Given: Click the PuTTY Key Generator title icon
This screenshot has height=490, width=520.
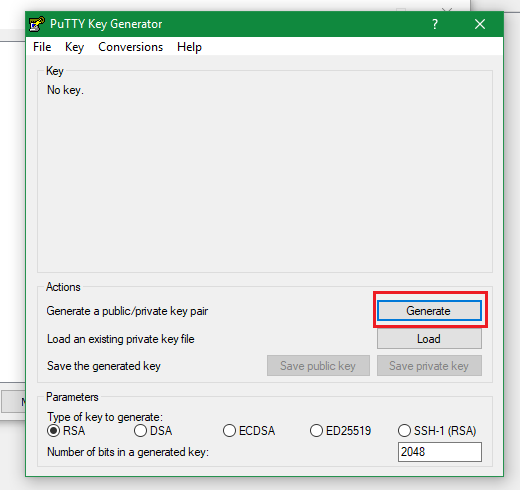Looking at the screenshot, I should (x=37, y=24).
